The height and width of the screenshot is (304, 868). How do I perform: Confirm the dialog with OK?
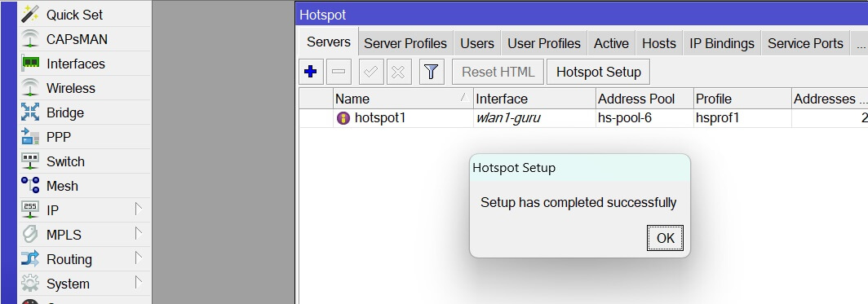tap(665, 238)
